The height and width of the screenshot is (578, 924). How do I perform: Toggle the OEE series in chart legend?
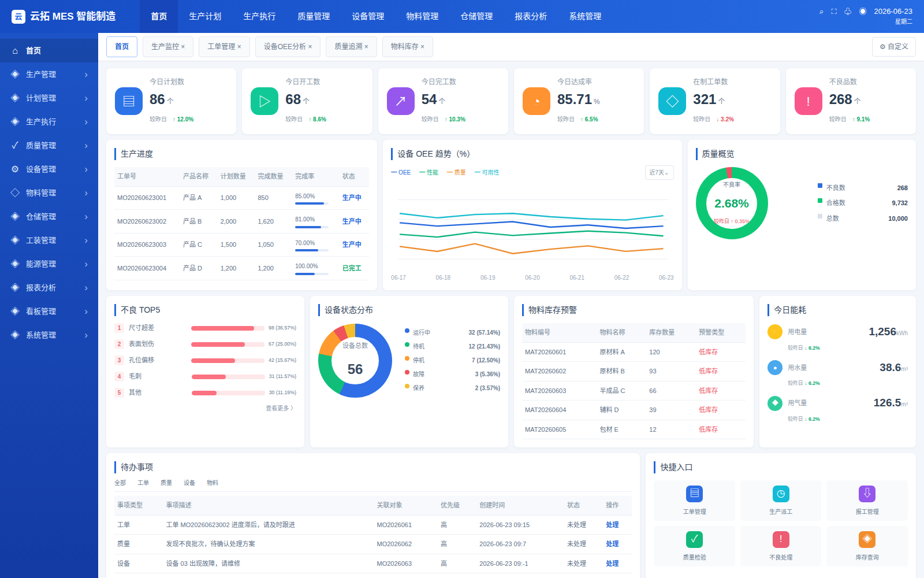coord(401,172)
